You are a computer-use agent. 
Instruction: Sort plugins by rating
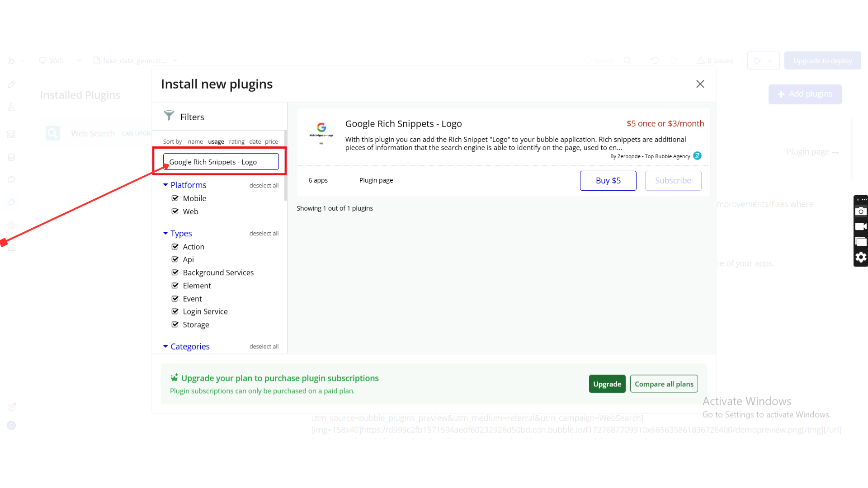[x=236, y=141]
